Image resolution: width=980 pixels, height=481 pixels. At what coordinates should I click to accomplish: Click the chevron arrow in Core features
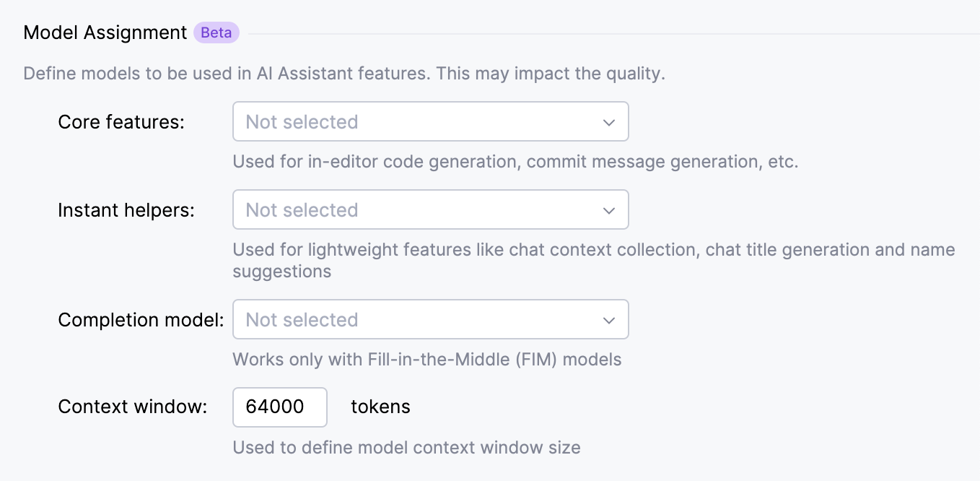pyautogui.click(x=608, y=122)
